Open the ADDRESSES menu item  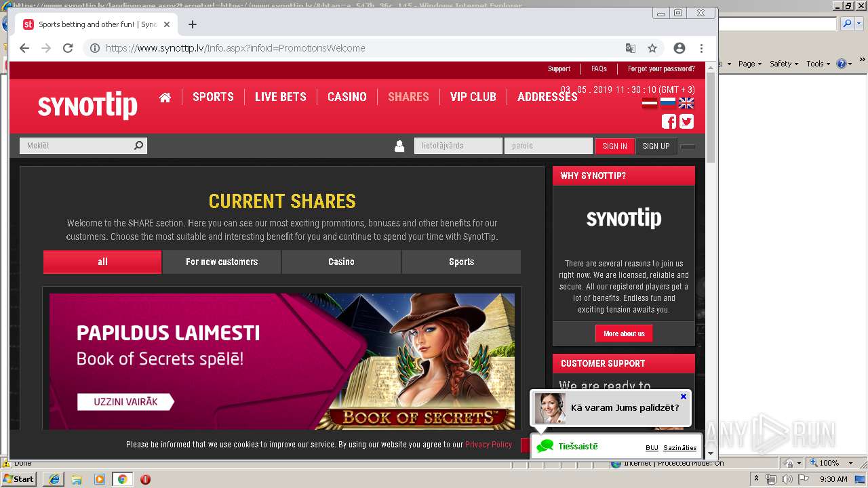pyautogui.click(x=547, y=97)
